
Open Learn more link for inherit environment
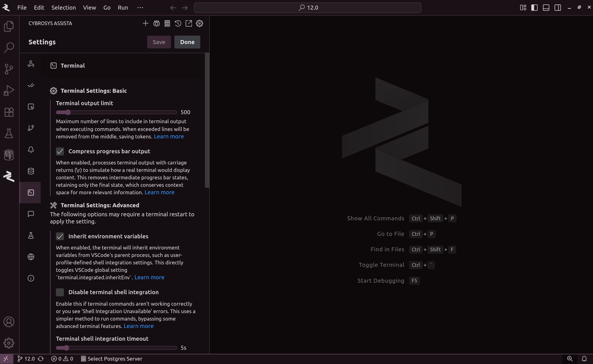pos(149,277)
